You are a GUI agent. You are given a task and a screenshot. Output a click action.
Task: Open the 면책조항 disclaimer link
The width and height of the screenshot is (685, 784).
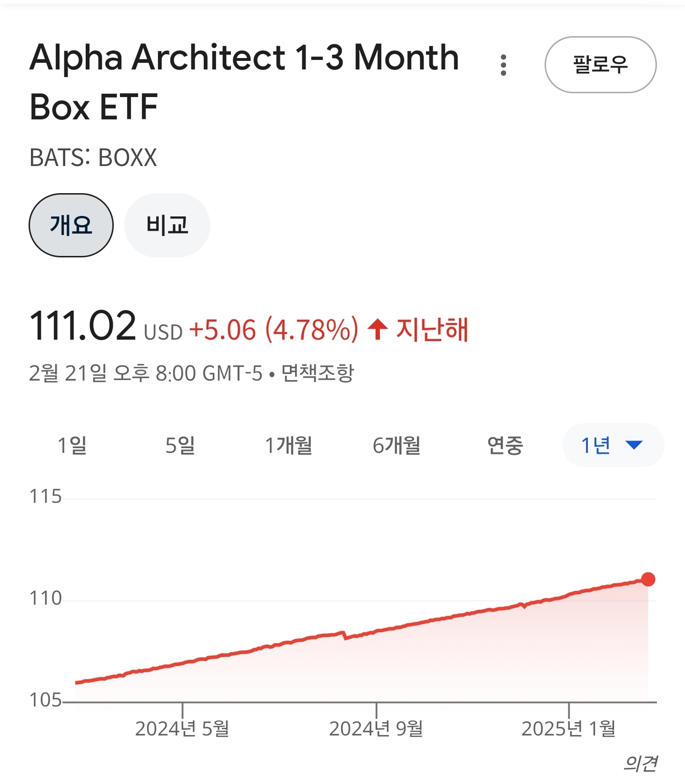(x=318, y=373)
